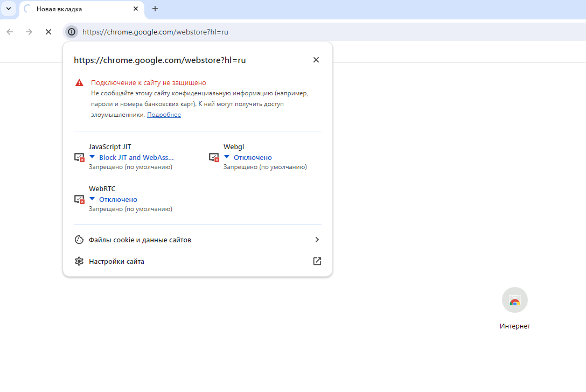The width and height of the screenshot is (586, 392).
Task: Click the site info icon in address bar
Action: point(72,32)
